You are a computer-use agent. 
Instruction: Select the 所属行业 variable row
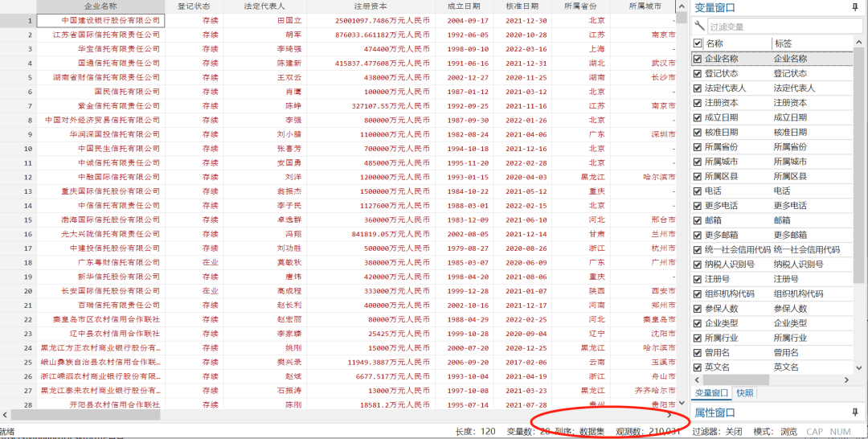pos(772,338)
